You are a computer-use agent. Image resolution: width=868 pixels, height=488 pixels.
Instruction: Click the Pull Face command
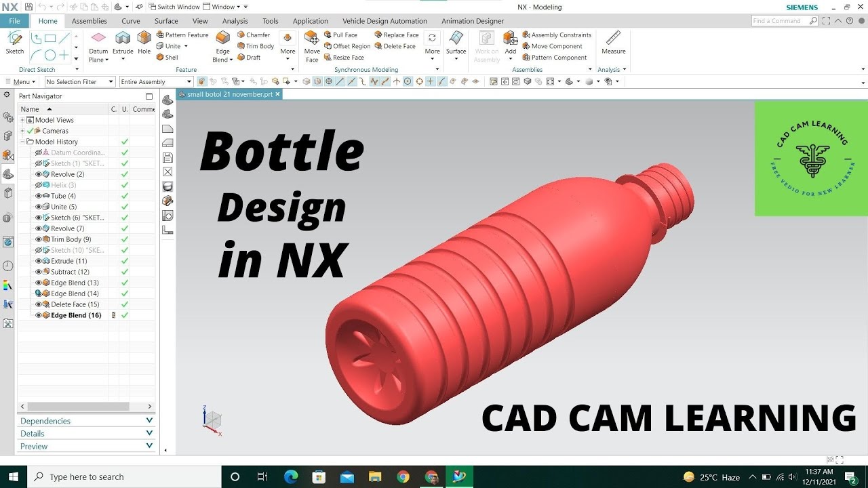pos(340,35)
